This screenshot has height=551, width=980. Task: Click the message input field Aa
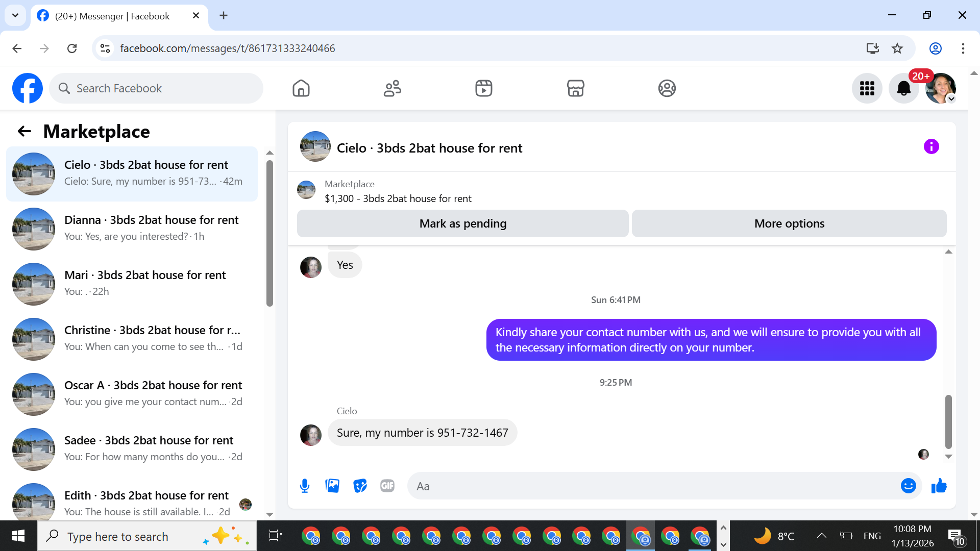[x=653, y=486]
